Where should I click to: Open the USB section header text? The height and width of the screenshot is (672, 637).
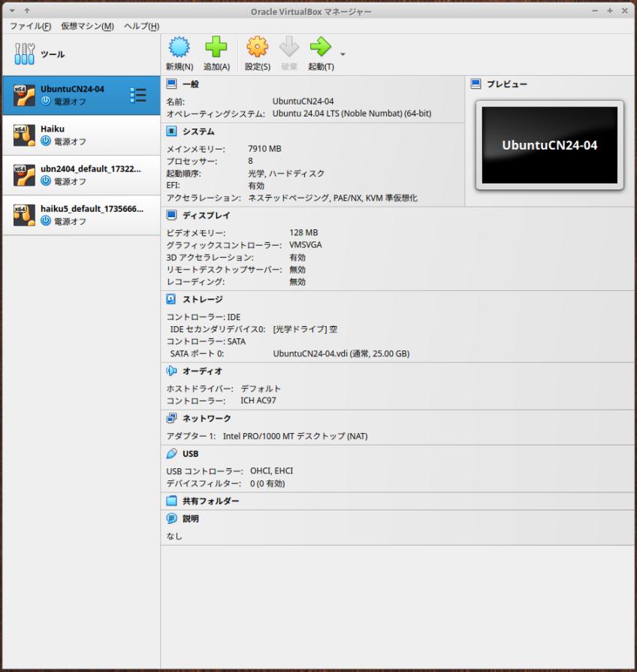(x=190, y=454)
